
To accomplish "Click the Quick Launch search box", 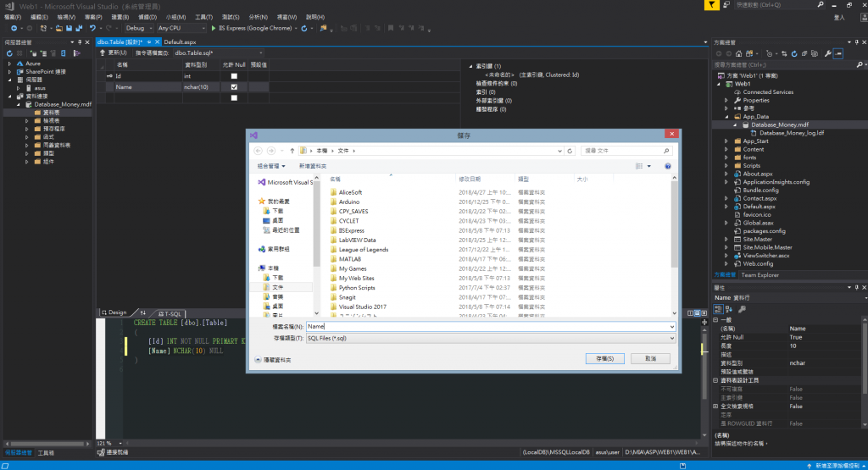I will [779, 5].
